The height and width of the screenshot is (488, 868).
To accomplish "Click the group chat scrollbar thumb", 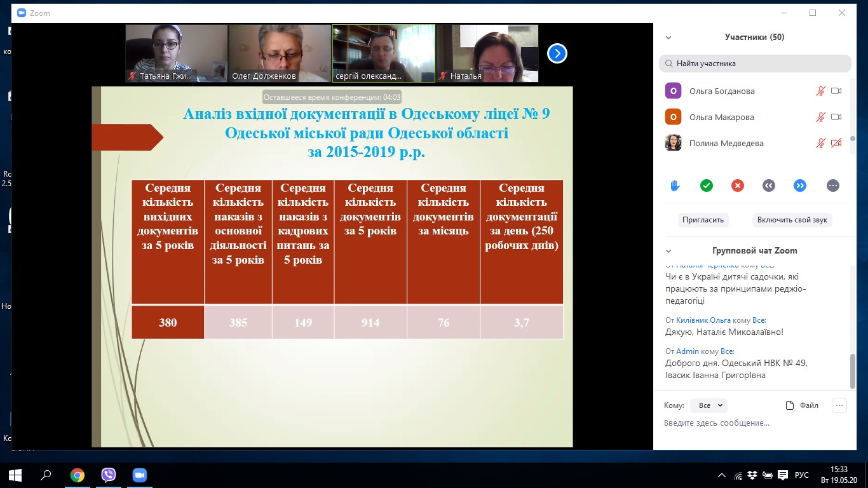I will click(x=853, y=370).
